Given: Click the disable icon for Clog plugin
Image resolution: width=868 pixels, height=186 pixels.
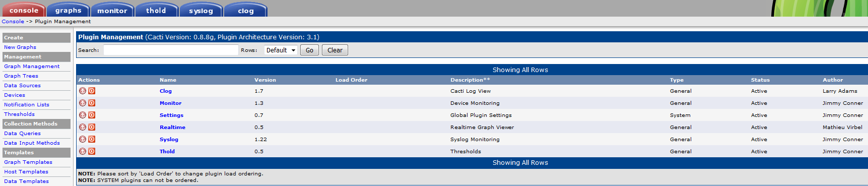Looking at the screenshot, I should [92, 91].
